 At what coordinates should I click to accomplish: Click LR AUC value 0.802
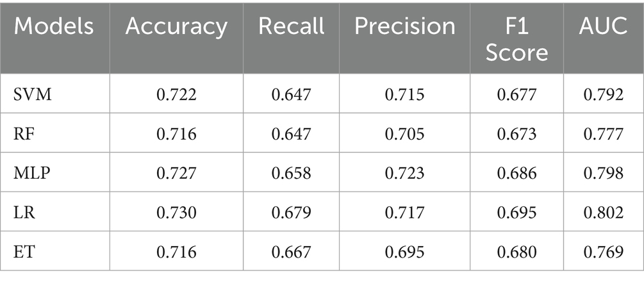click(x=604, y=213)
